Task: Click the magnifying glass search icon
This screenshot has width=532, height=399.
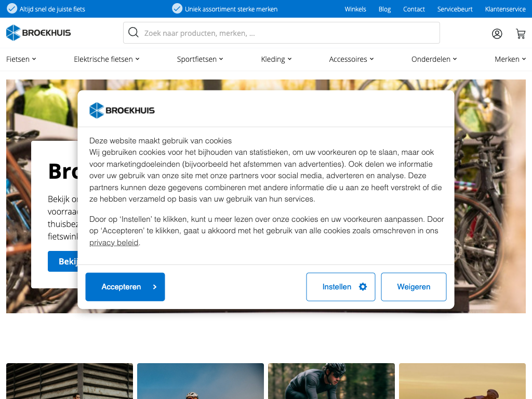Action: [134, 33]
